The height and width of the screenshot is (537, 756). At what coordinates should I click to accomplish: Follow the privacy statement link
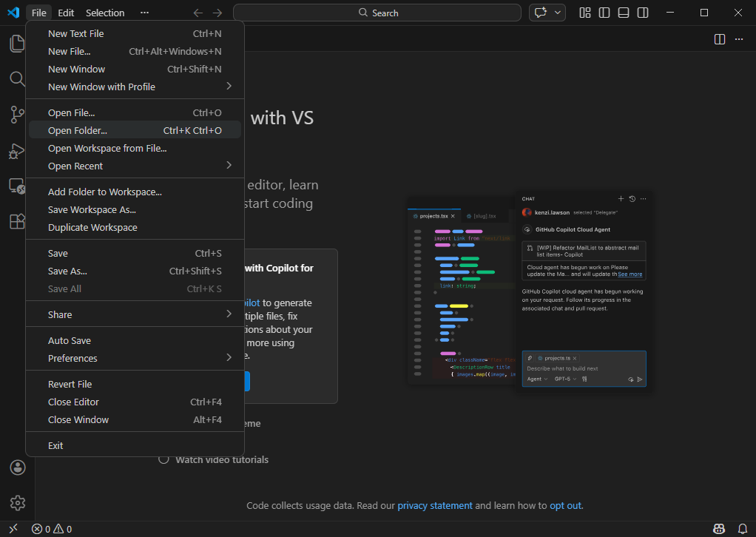(434, 506)
